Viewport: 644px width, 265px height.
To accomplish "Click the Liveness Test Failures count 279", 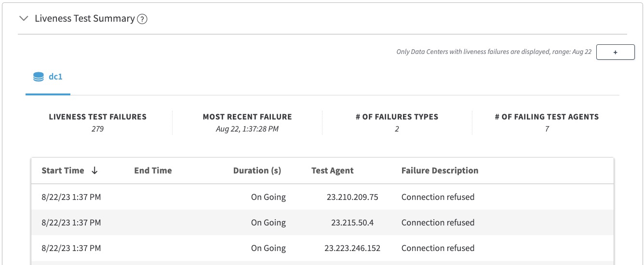I will click(x=97, y=129).
